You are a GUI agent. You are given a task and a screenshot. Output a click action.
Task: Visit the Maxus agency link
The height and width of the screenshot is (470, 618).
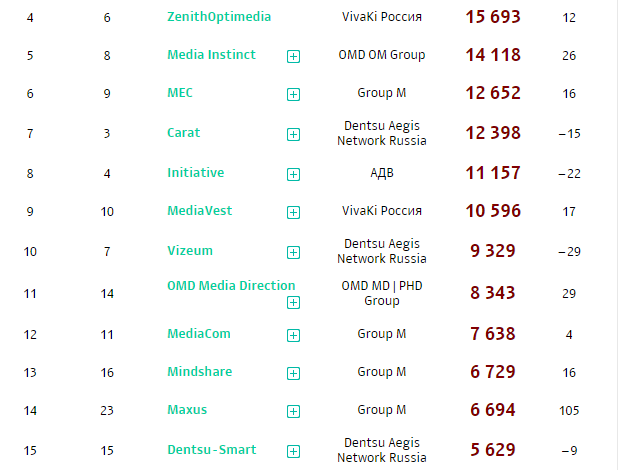click(x=186, y=409)
